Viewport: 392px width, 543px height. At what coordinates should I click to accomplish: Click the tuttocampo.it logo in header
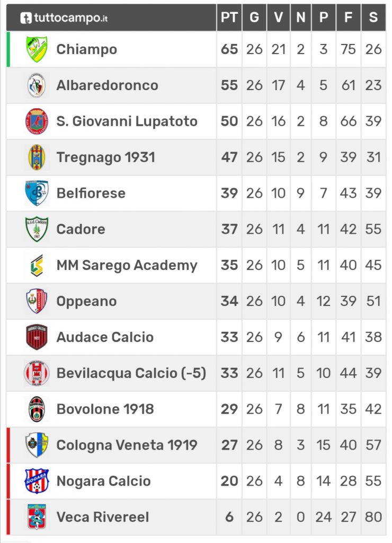[x=64, y=17]
